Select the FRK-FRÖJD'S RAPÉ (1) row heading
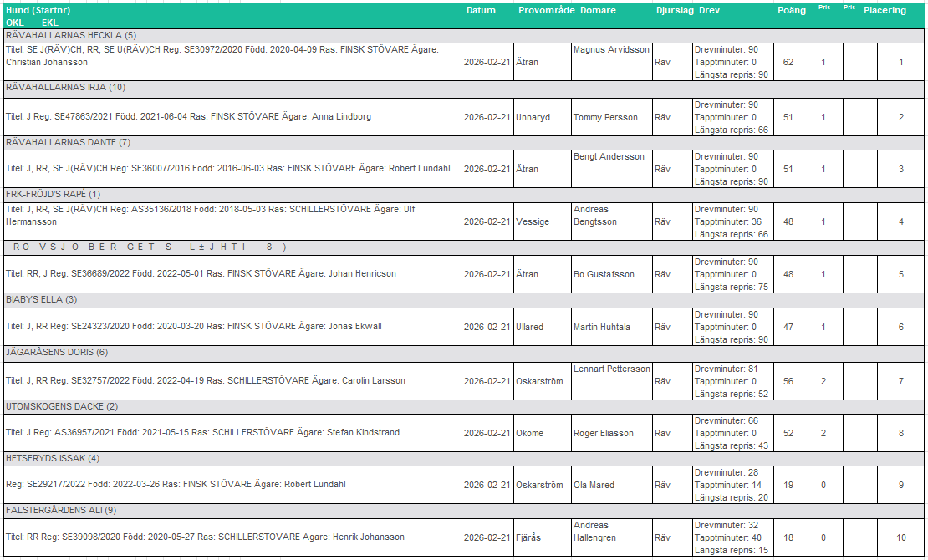 point(54,194)
